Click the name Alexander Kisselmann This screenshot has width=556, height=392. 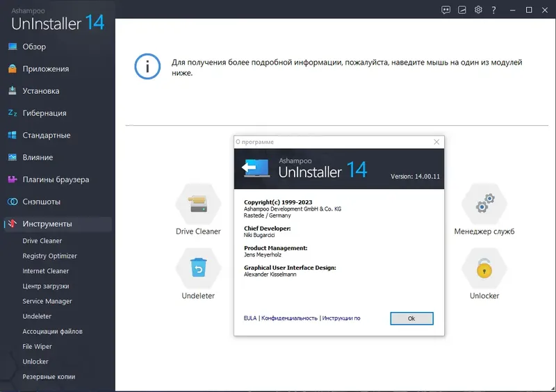(270, 275)
